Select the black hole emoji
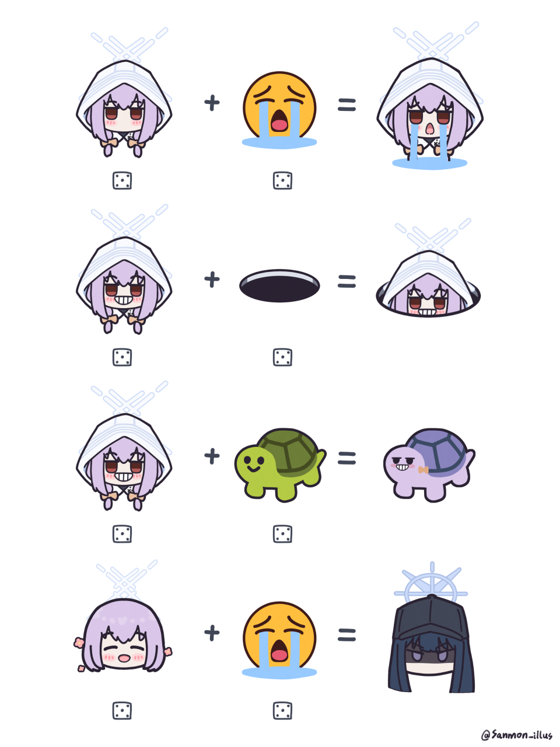 coord(279,285)
